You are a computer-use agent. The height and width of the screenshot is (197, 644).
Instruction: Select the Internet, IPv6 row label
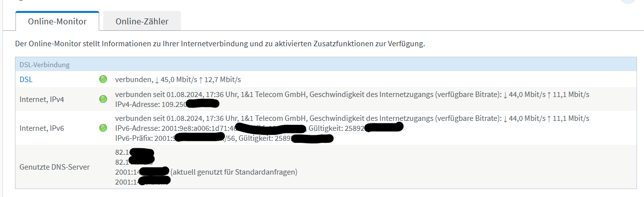[42, 128]
